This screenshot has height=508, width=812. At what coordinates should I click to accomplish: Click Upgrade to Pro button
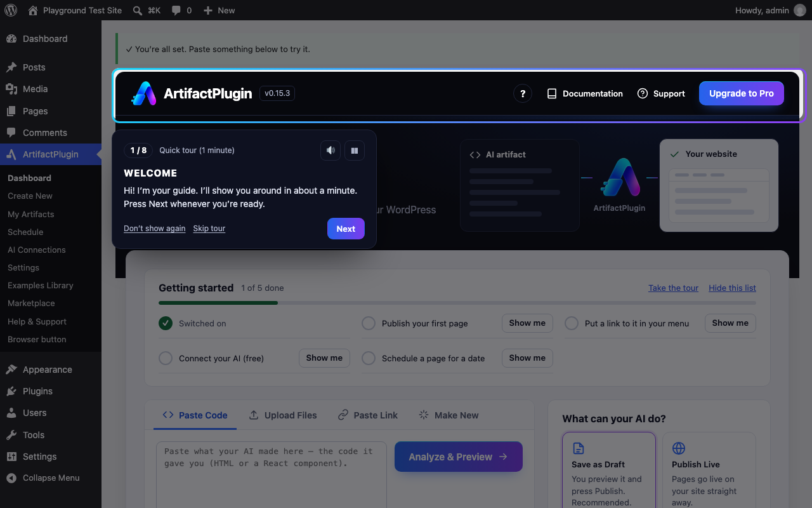[742, 93]
